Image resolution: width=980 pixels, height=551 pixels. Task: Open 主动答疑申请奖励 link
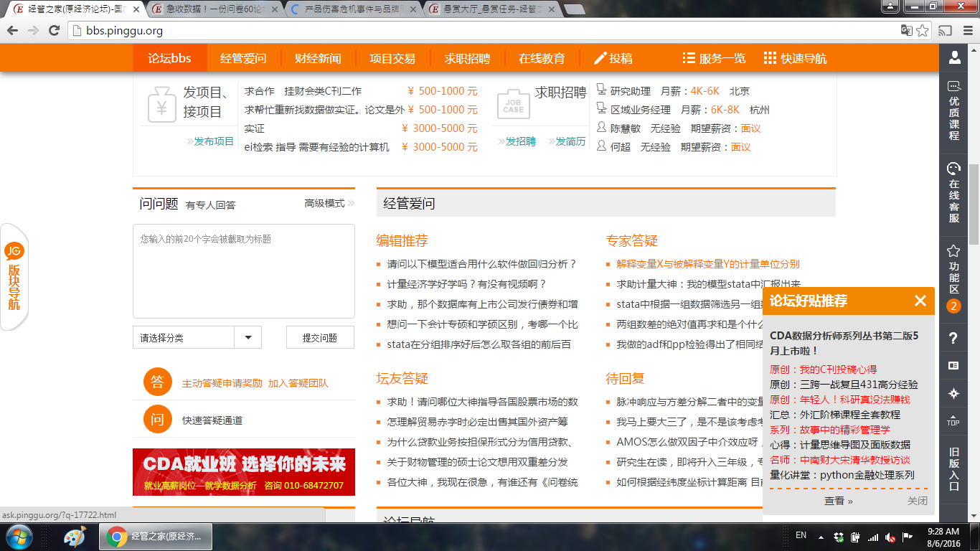coord(222,383)
